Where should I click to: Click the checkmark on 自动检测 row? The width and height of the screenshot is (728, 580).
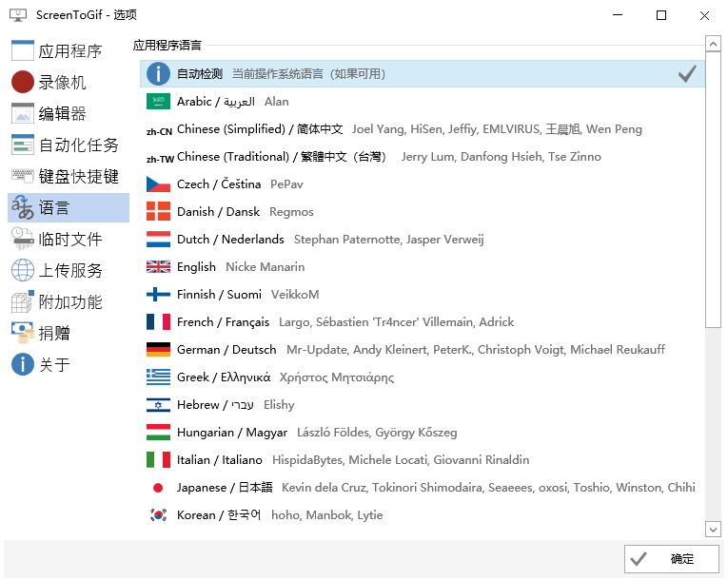tap(687, 74)
